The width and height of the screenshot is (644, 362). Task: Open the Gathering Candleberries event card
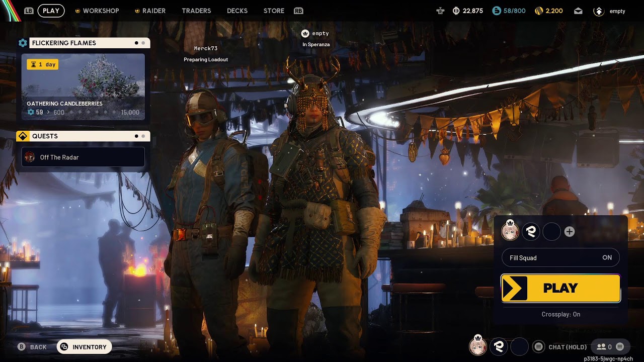(x=83, y=87)
